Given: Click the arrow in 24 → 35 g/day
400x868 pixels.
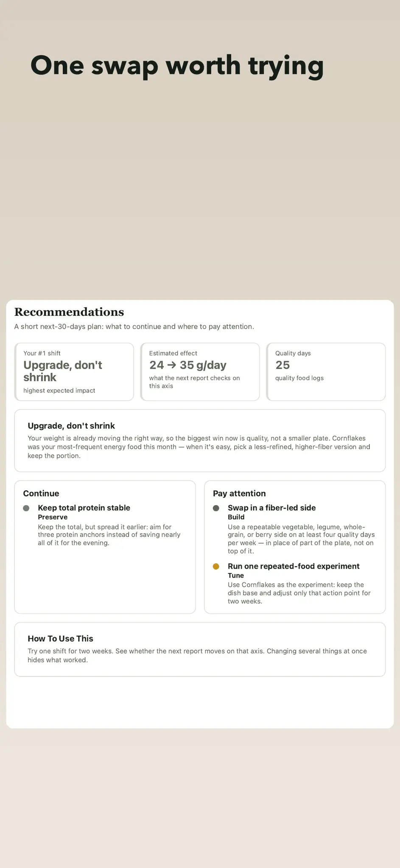Looking at the screenshot, I should pyautogui.click(x=172, y=365).
